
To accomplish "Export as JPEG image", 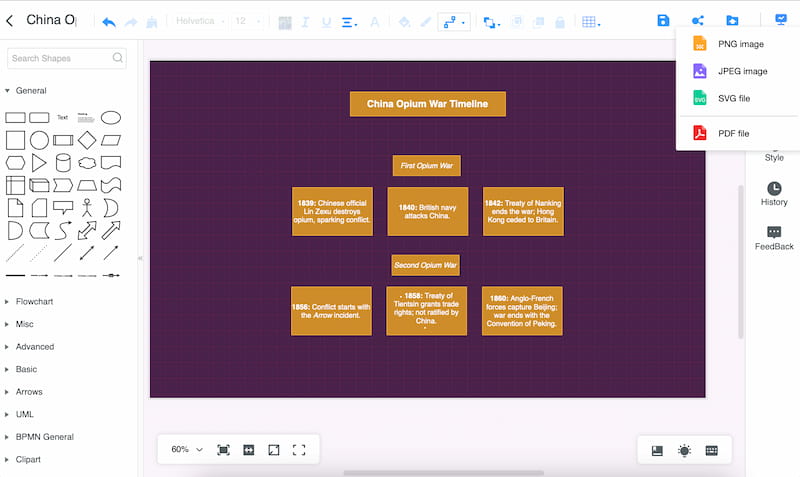I will pyautogui.click(x=737, y=71).
